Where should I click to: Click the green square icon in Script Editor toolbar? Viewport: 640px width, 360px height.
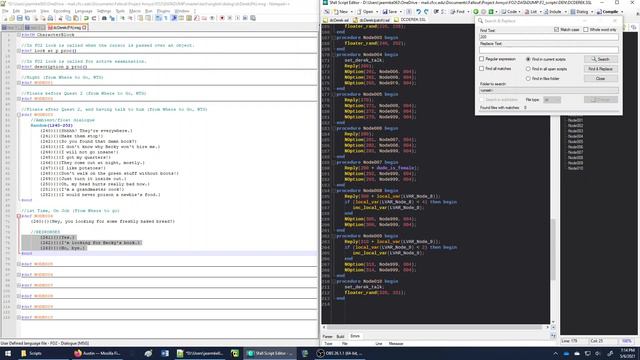click(x=491, y=12)
